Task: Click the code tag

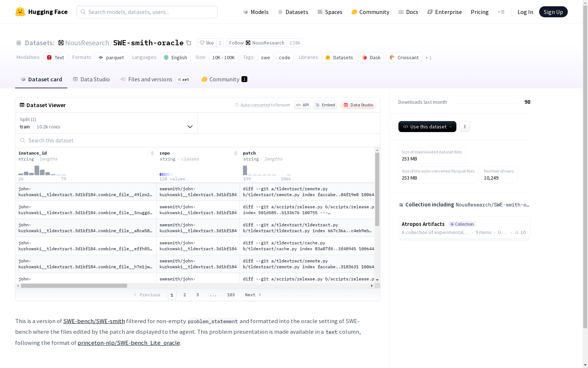Action: point(284,57)
